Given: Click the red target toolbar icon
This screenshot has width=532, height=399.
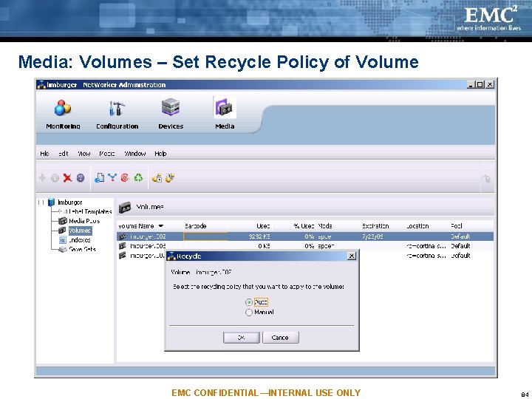Looking at the screenshot, I should point(125,177).
